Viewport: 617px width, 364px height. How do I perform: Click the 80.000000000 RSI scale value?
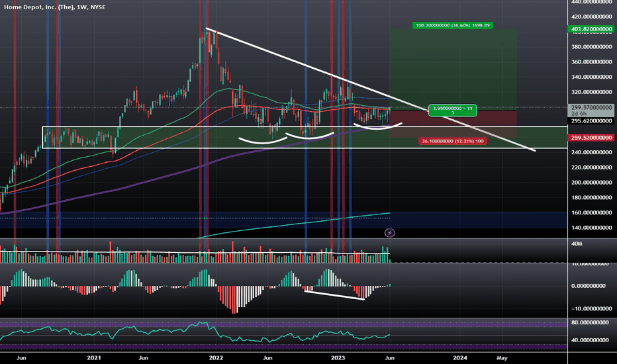590,322
